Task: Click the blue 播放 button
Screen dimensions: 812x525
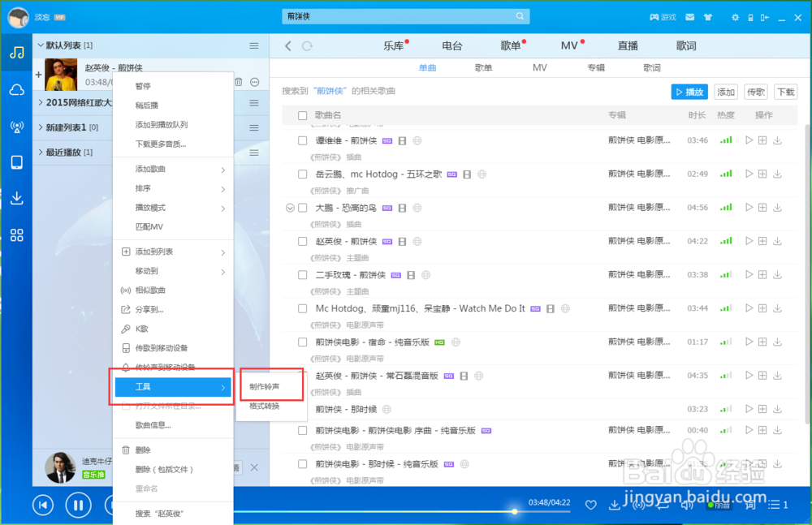Action: [x=689, y=92]
